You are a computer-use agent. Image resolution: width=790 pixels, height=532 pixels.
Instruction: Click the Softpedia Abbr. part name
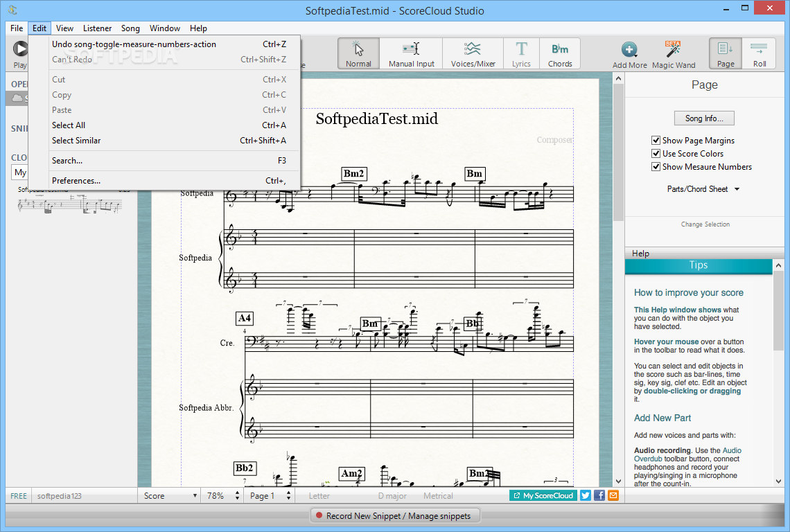pos(206,407)
